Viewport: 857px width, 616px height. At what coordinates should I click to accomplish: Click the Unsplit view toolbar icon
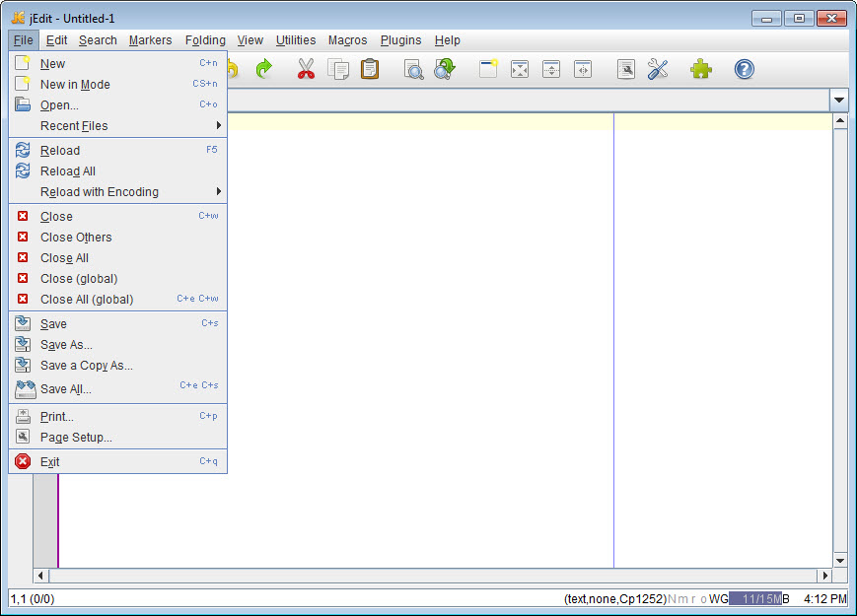[520, 69]
